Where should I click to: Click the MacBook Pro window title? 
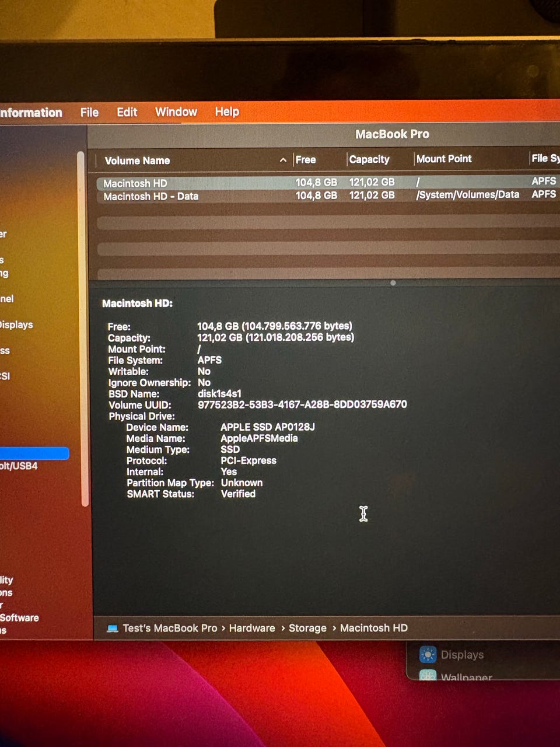392,134
